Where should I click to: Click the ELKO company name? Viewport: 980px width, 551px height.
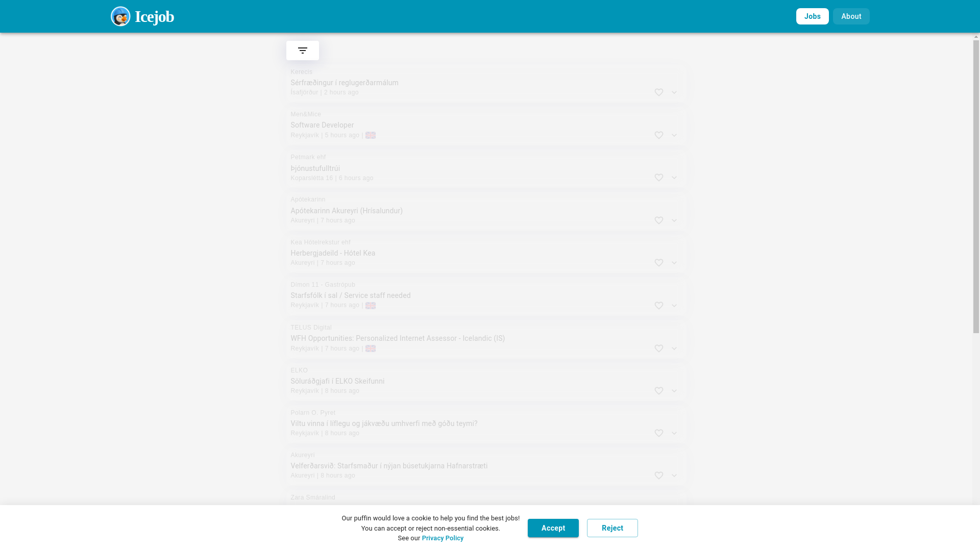pos(299,370)
